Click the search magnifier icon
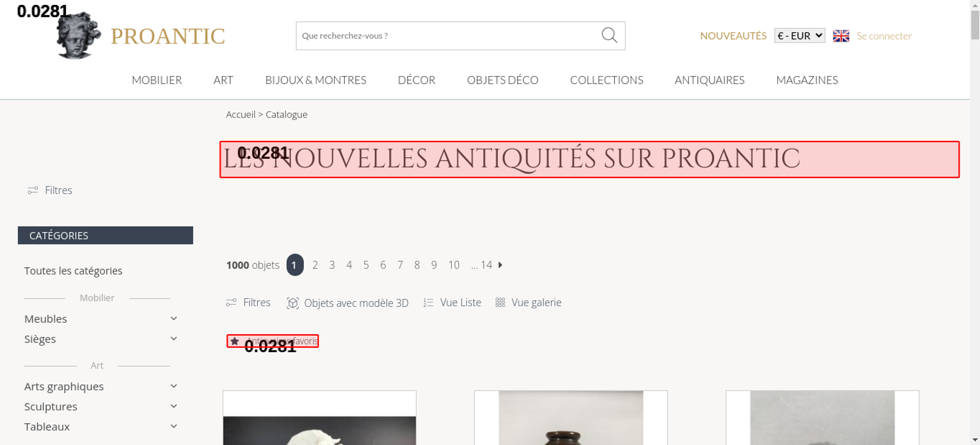 [609, 35]
